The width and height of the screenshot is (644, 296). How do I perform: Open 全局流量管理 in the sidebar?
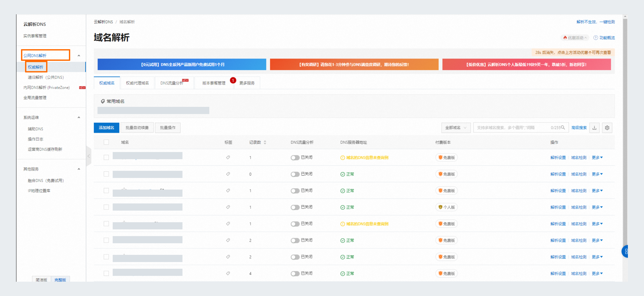click(35, 98)
